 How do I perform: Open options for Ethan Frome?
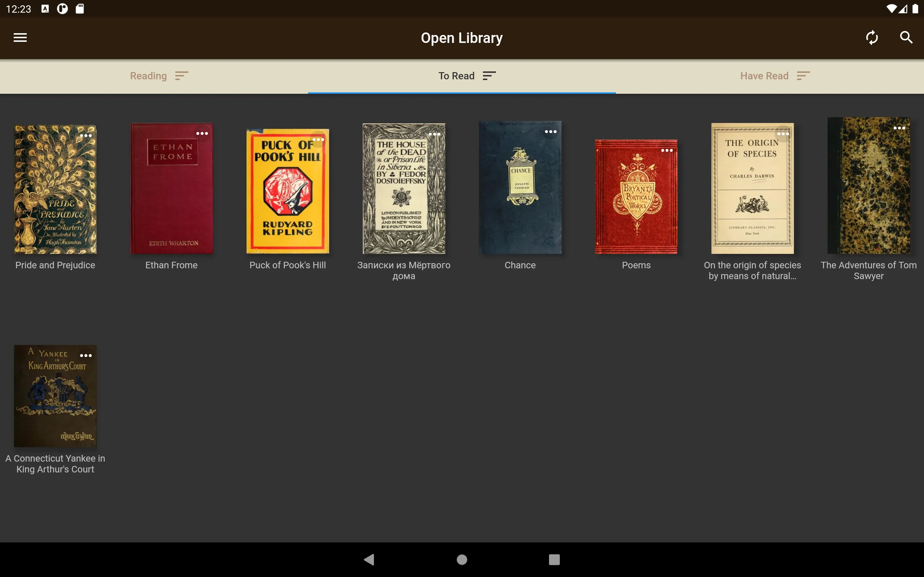click(x=202, y=133)
